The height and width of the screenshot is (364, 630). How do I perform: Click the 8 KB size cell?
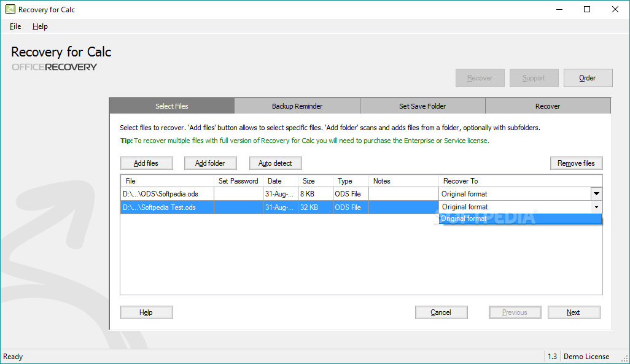[x=316, y=193]
